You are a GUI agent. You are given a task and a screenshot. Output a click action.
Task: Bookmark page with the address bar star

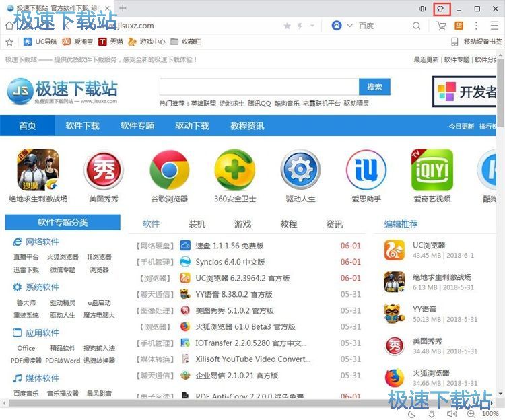(x=287, y=26)
